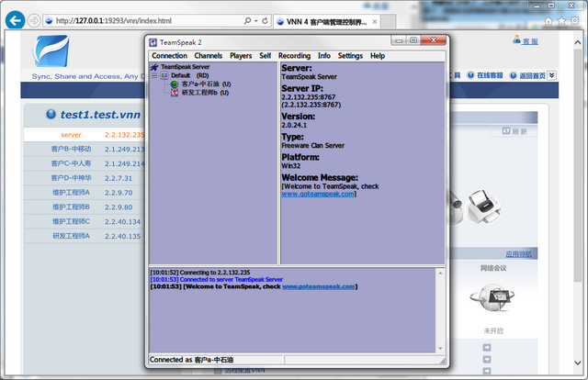Screen dimensions: 588x380
Task: Close the VNN 4 browser tab
Action: click(x=375, y=22)
